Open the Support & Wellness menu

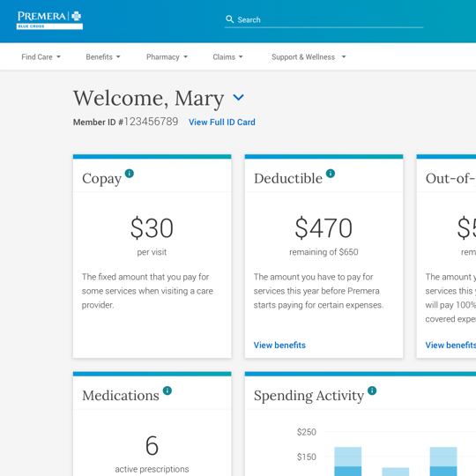click(309, 56)
